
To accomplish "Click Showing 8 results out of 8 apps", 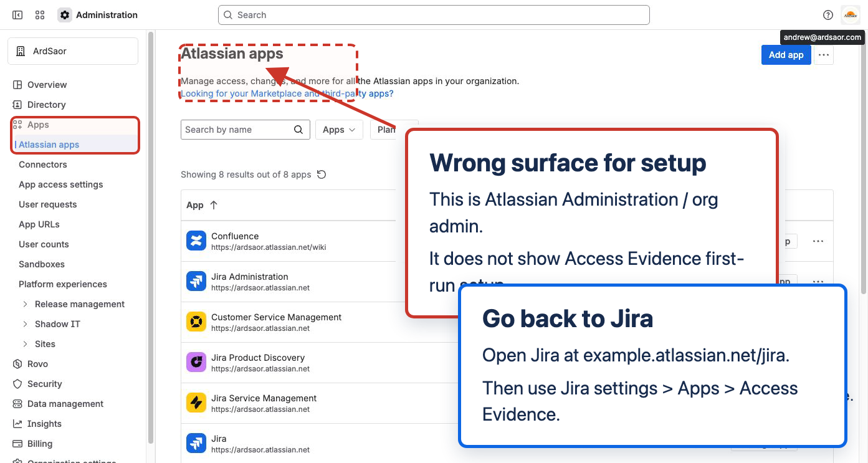I will pyautogui.click(x=246, y=174).
